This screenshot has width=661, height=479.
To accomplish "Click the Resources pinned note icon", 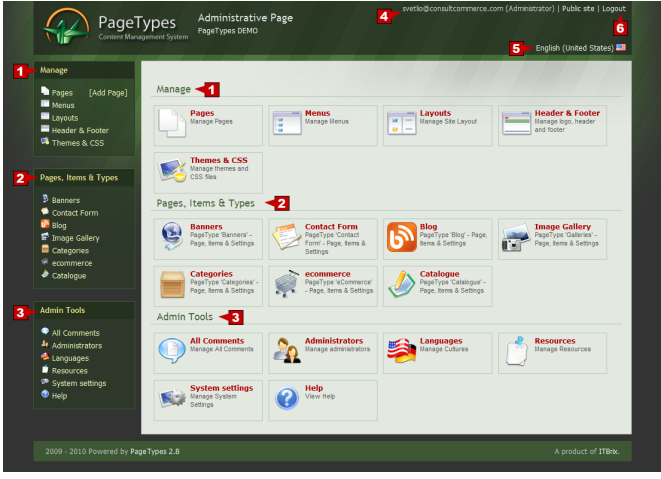I will point(517,351).
